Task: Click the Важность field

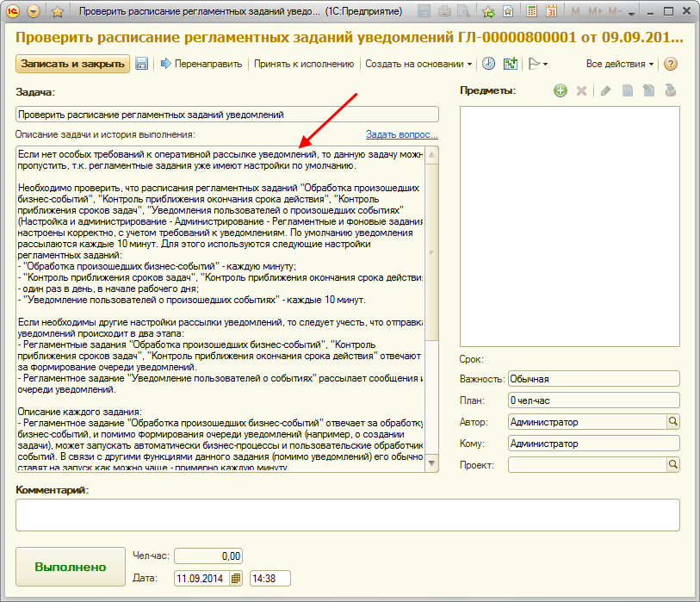Action: pos(594,379)
